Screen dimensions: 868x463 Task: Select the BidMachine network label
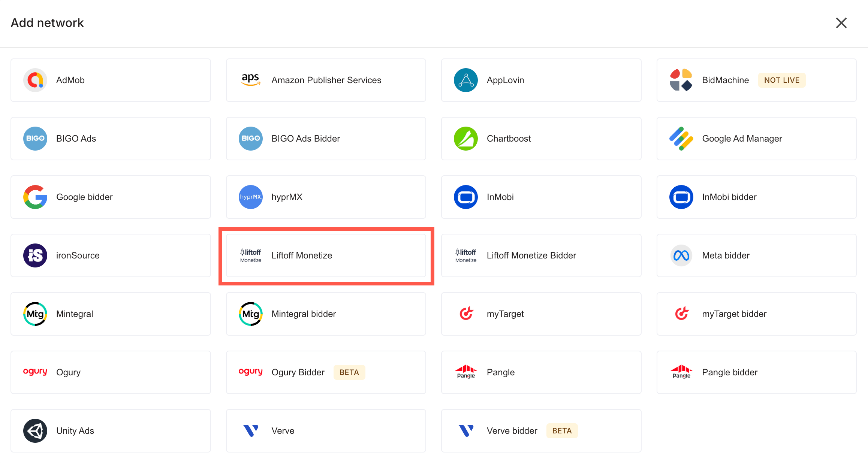click(726, 80)
